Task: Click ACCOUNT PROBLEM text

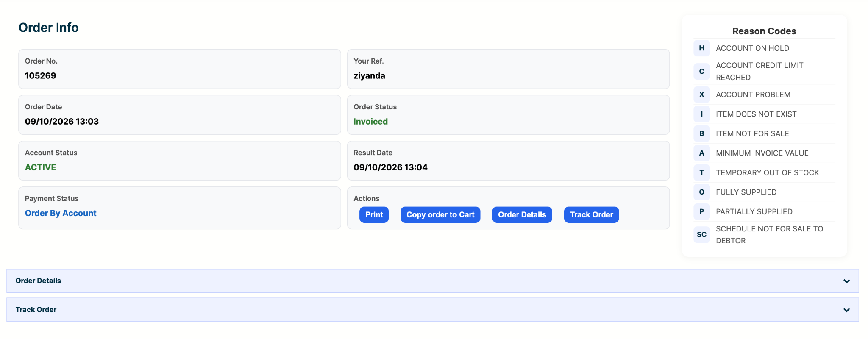Action: [x=753, y=94]
